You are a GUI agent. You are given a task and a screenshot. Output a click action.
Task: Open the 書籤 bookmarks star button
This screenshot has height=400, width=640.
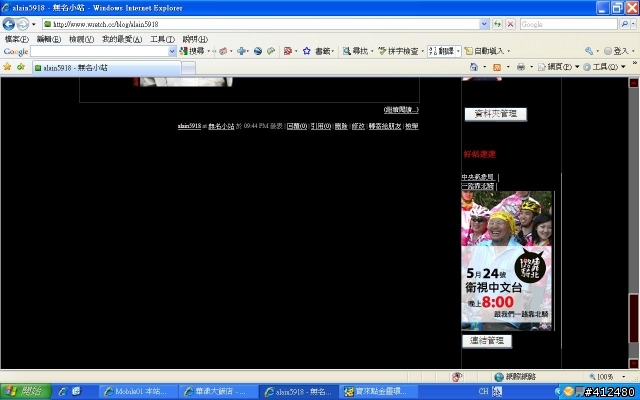(317, 51)
